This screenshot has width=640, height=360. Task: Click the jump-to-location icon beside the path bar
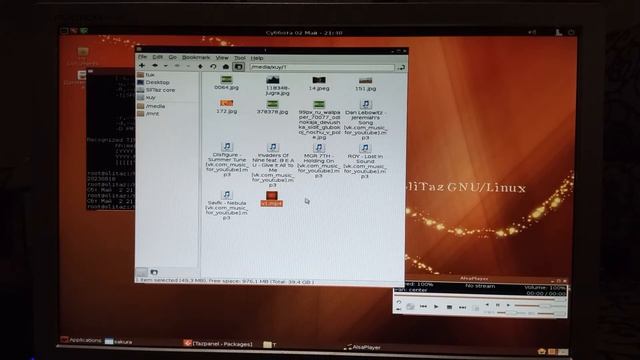click(x=401, y=67)
